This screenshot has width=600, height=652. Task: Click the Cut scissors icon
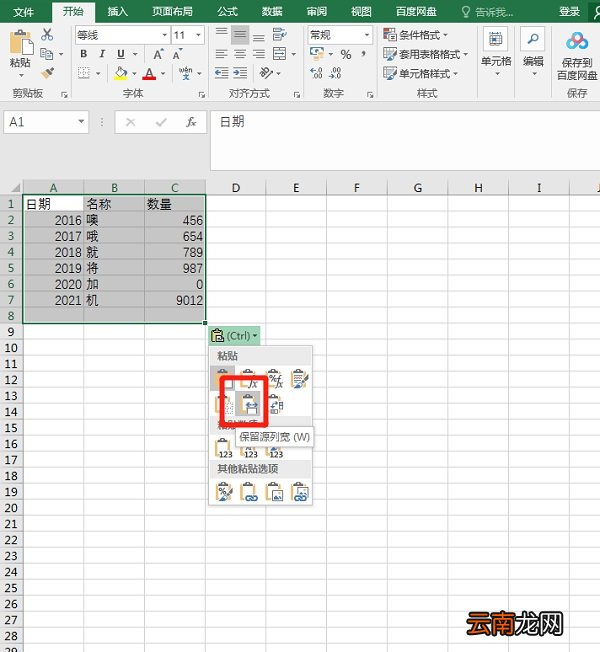point(47,35)
